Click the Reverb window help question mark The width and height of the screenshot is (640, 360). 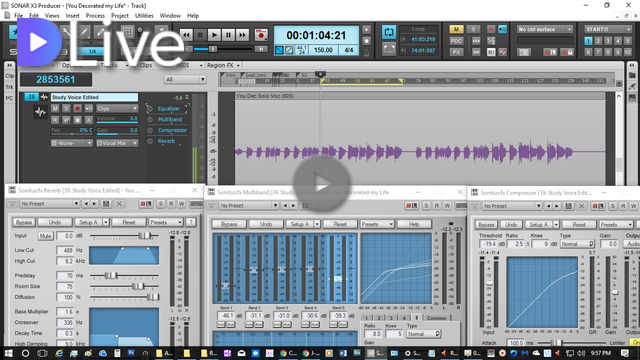pyautogui.click(x=191, y=222)
